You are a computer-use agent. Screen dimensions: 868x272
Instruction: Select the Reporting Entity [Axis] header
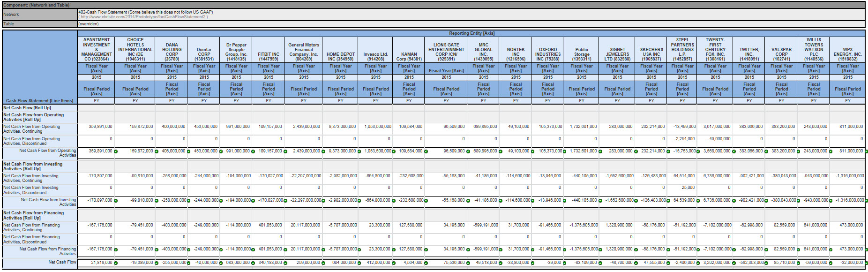[471, 33]
